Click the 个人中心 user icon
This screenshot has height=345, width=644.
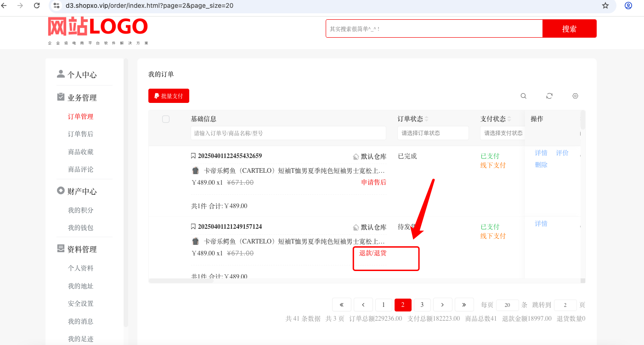(x=61, y=74)
